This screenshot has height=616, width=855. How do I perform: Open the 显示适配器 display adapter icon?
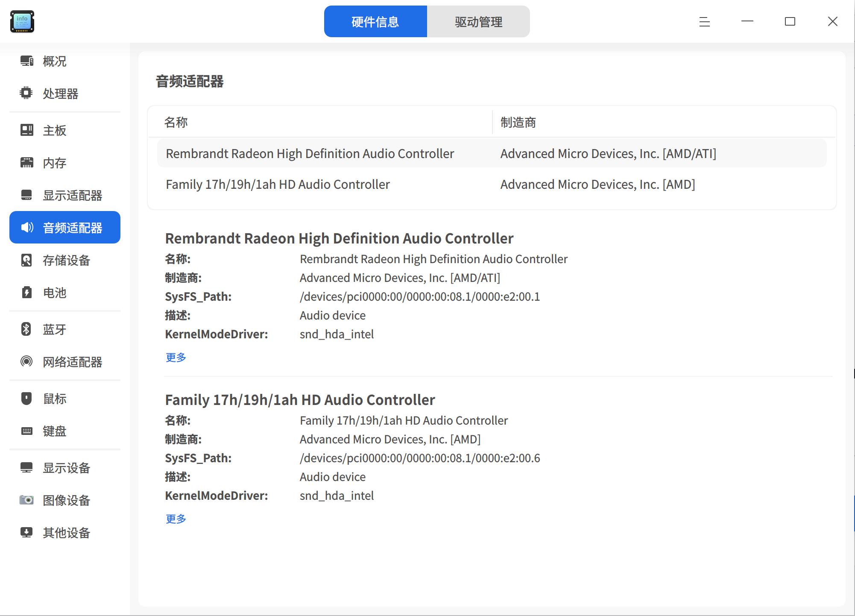click(26, 195)
